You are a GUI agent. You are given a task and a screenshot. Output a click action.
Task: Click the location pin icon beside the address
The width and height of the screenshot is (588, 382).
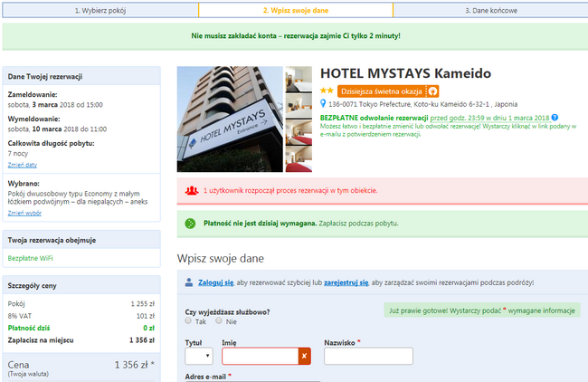pyautogui.click(x=323, y=103)
